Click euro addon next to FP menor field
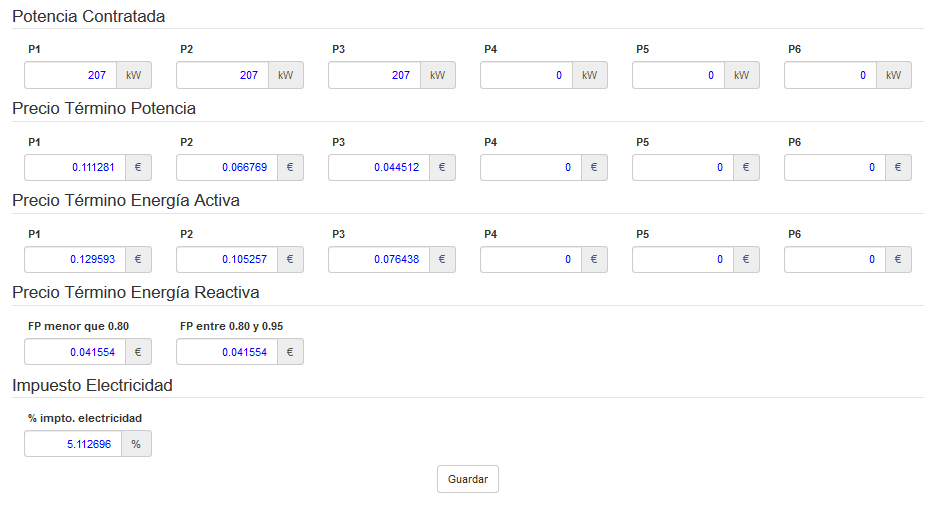 click(x=138, y=352)
